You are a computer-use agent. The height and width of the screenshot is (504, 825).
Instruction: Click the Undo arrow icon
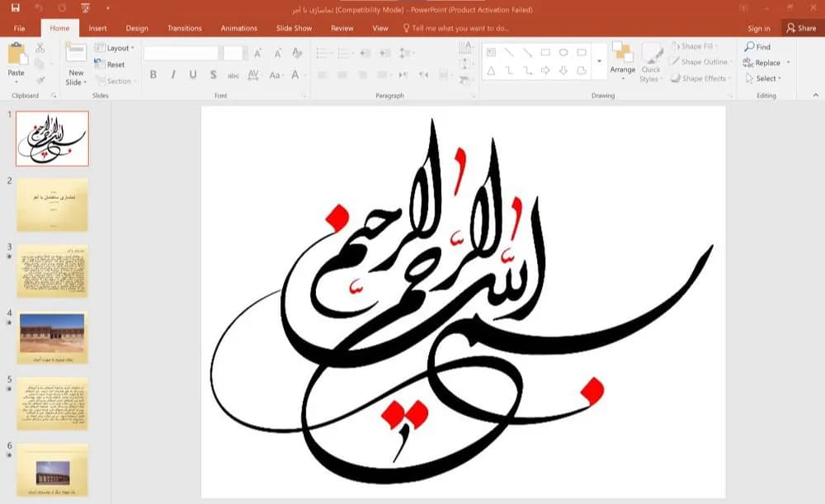pos(39,8)
